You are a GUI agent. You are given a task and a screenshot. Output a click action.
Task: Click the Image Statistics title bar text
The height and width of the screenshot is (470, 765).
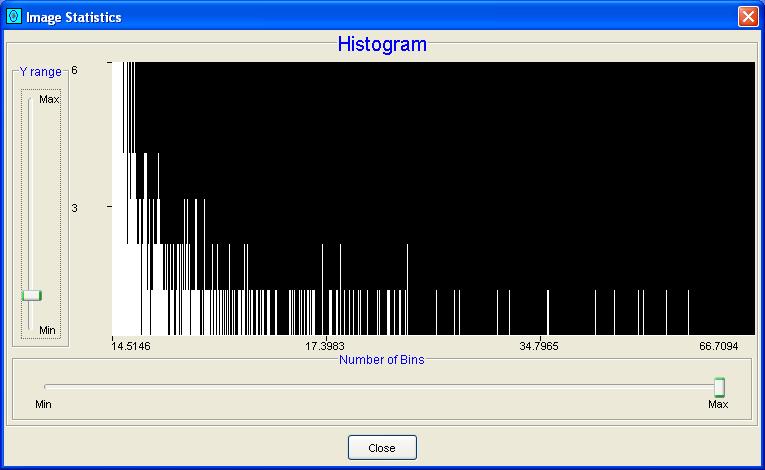pyautogui.click(x=73, y=16)
